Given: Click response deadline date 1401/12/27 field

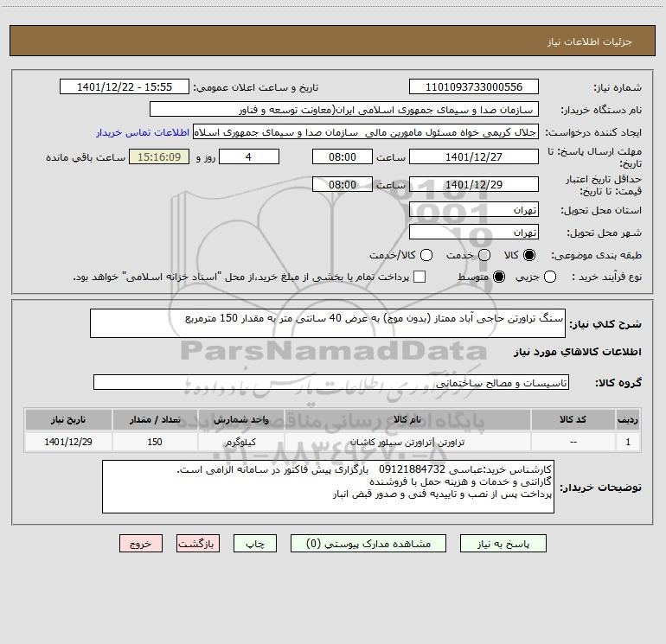Looking at the screenshot, I should click(x=474, y=156).
